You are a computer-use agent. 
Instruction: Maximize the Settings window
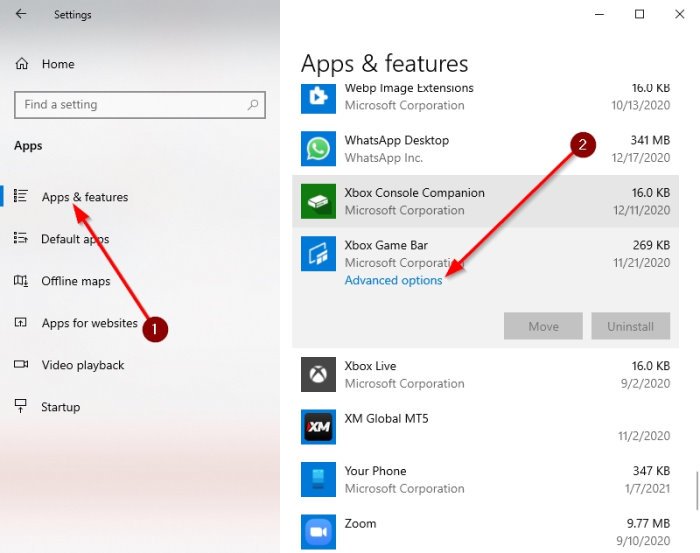(x=639, y=14)
